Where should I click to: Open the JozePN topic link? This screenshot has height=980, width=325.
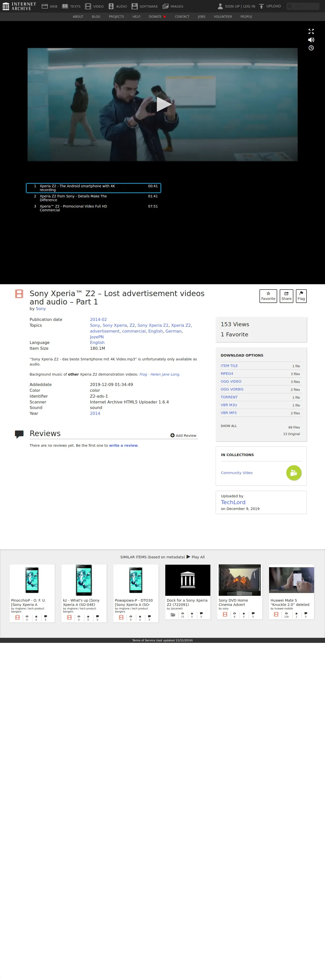(x=97, y=337)
